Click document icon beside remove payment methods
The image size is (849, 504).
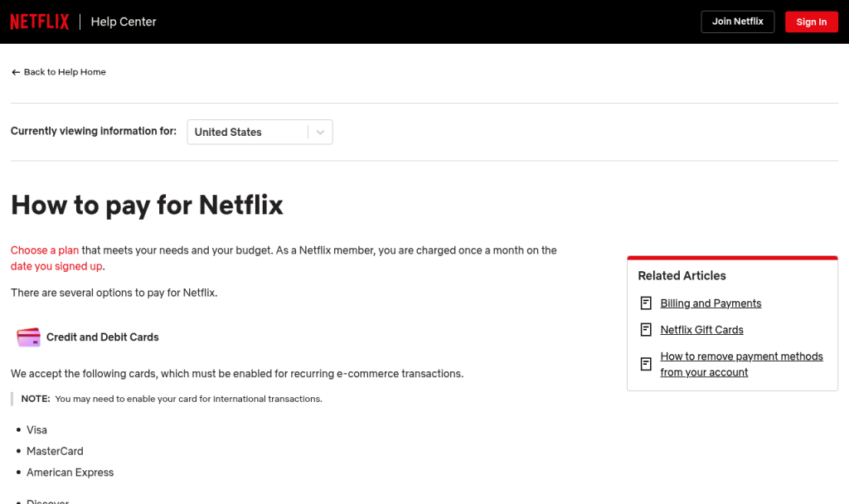(646, 364)
